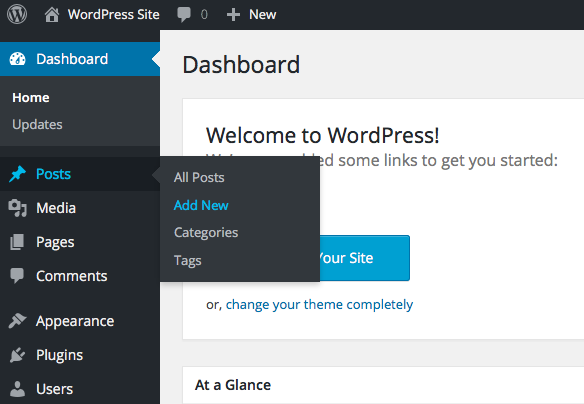Image resolution: width=584 pixels, height=404 pixels.
Task: Open the Users menu label
Action: point(54,389)
